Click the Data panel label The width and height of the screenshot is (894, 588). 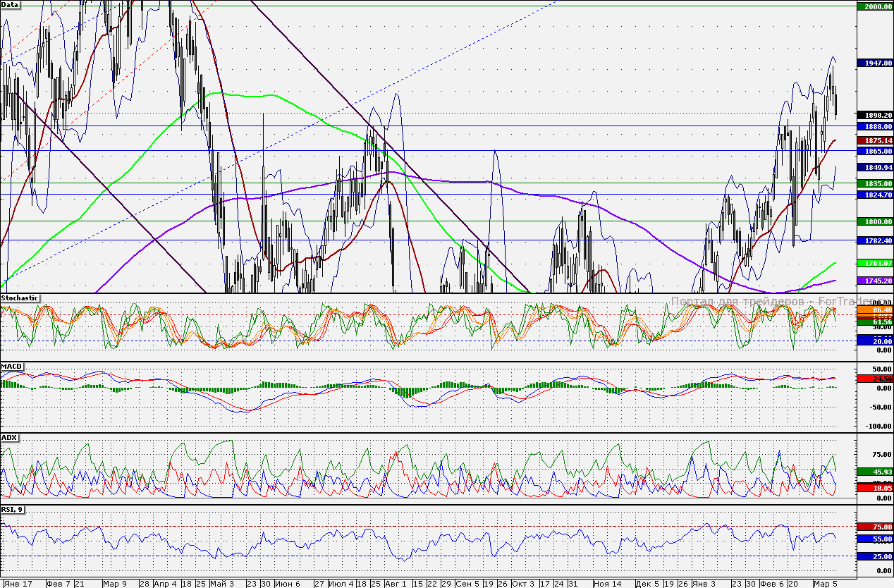11,4
